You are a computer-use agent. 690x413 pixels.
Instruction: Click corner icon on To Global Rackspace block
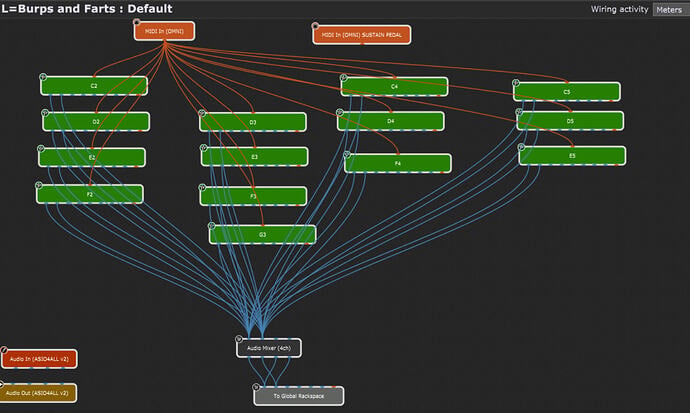(x=256, y=387)
